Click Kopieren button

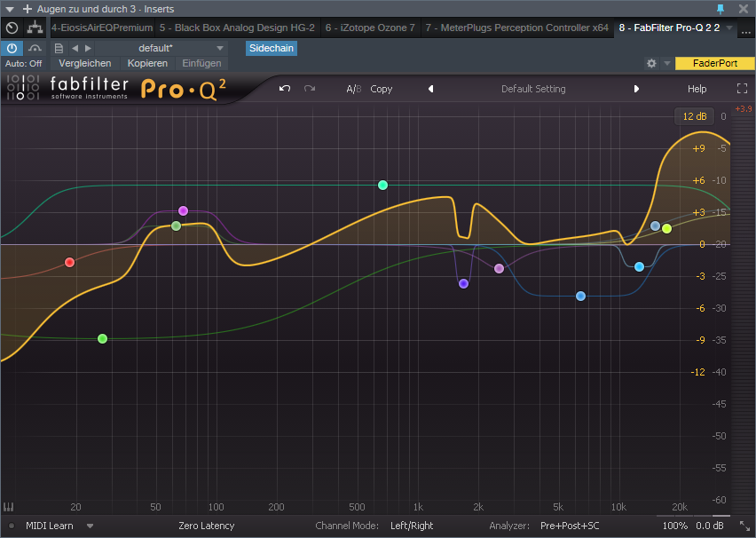(x=147, y=63)
